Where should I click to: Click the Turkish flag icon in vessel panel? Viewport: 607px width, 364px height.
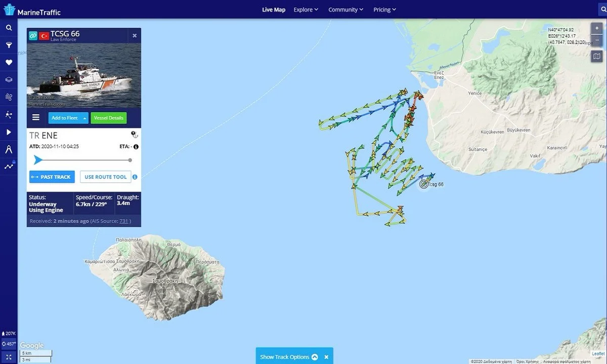click(44, 36)
